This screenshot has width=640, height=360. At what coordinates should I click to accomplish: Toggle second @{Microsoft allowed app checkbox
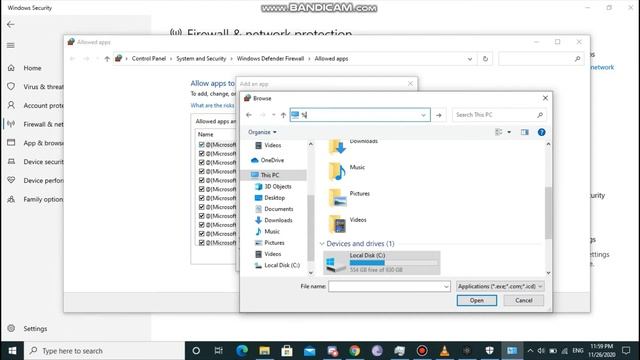pos(202,153)
